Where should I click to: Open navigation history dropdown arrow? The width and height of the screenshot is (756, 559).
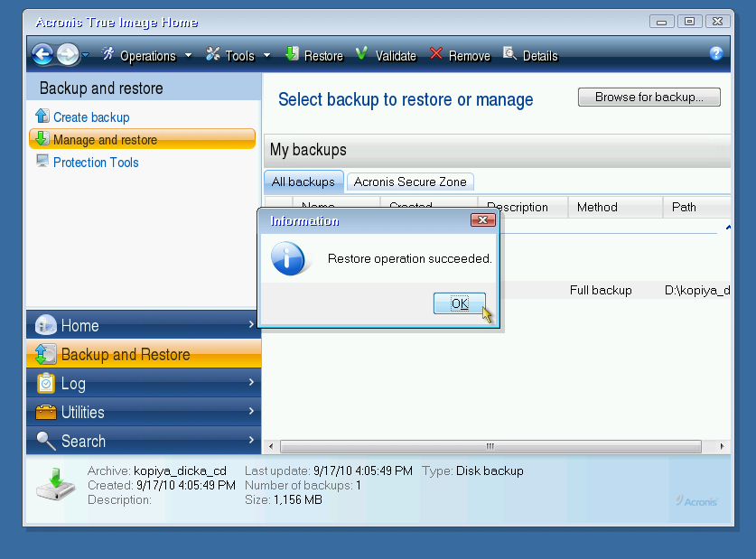pos(86,56)
